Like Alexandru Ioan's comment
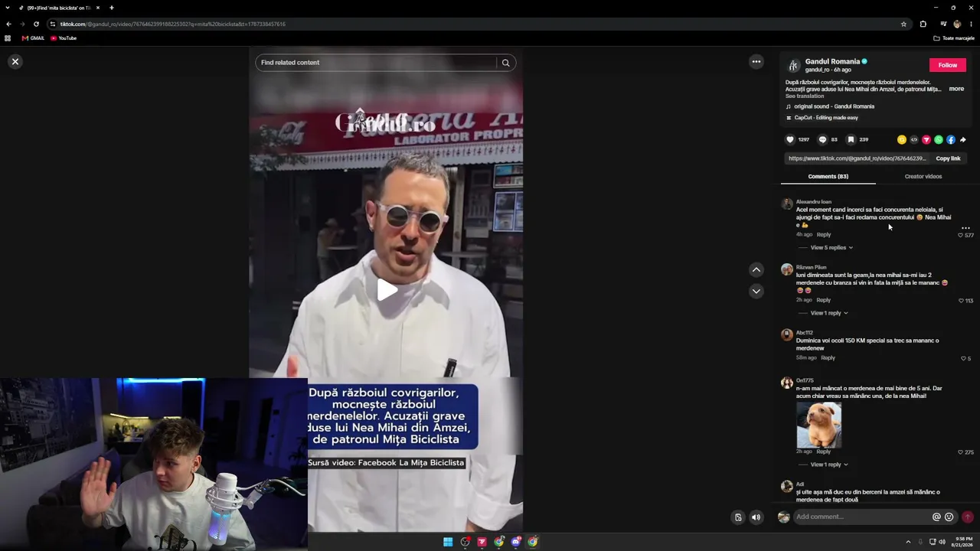This screenshot has height=551, width=980. click(961, 235)
